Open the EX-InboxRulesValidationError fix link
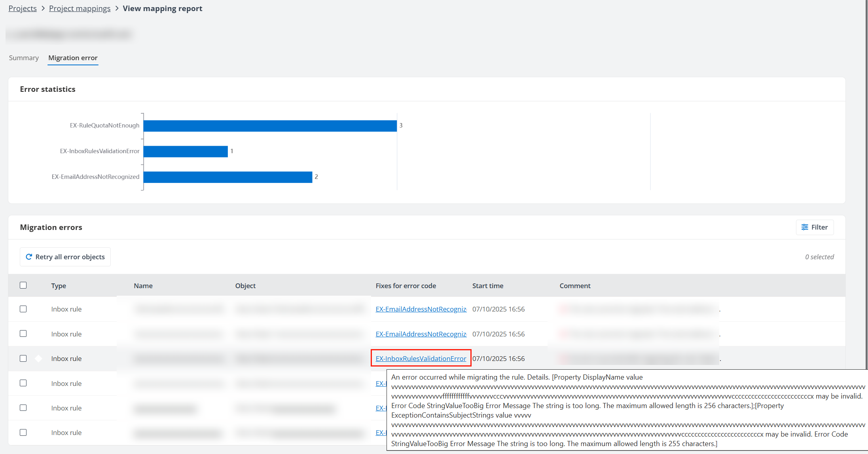Screen dimensions: 868x454 (x=421, y=359)
